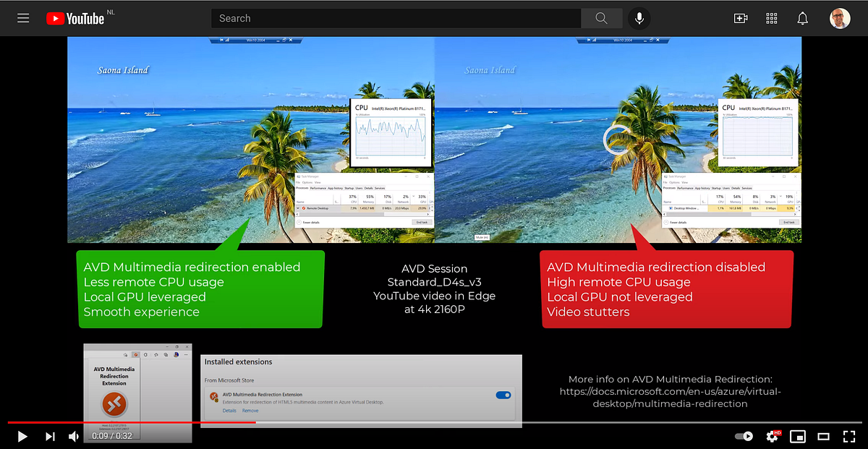Open your profile avatar menu
Viewport: 868px width, 449px height.
click(x=840, y=18)
